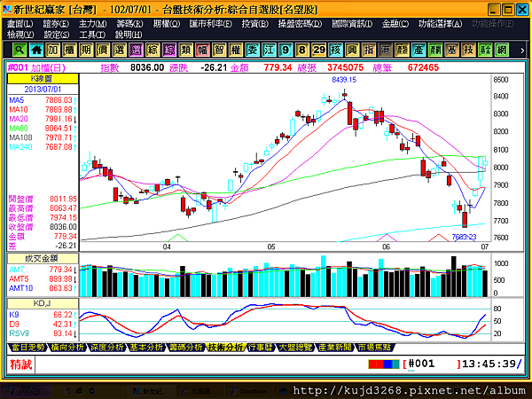Select the cyan 核 toolbar button
Viewport: 532px width, 399px height.
coord(335,50)
